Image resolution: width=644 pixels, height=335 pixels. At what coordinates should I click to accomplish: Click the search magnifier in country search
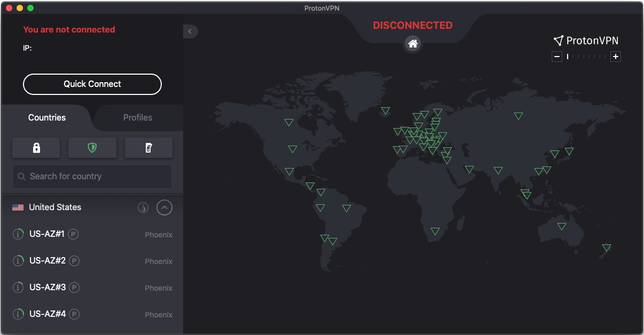pyautogui.click(x=21, y=176)
